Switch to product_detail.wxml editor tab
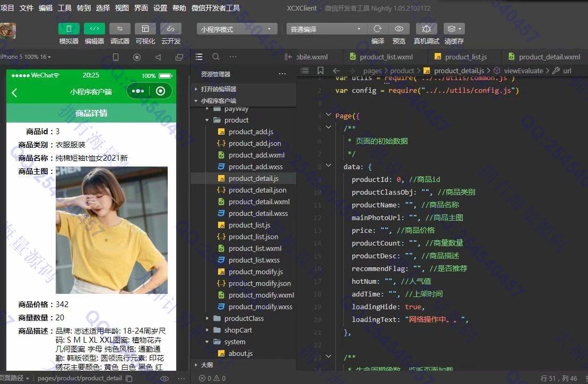Screen dimensions: 588x384 [x=544, y=57]
